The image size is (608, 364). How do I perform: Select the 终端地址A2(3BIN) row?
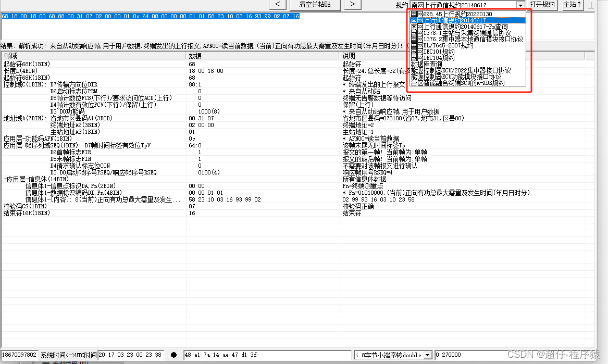click(x=298, y=125)
